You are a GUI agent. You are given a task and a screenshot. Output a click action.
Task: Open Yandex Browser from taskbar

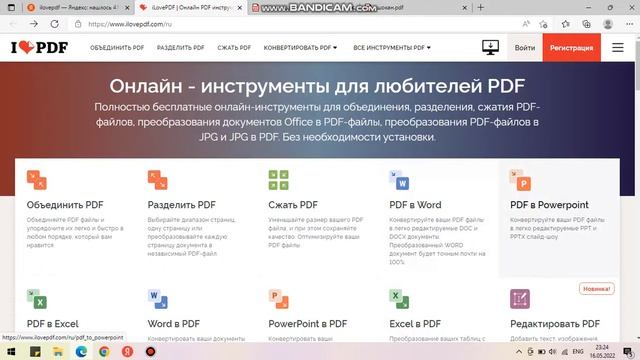click(127, 351)
